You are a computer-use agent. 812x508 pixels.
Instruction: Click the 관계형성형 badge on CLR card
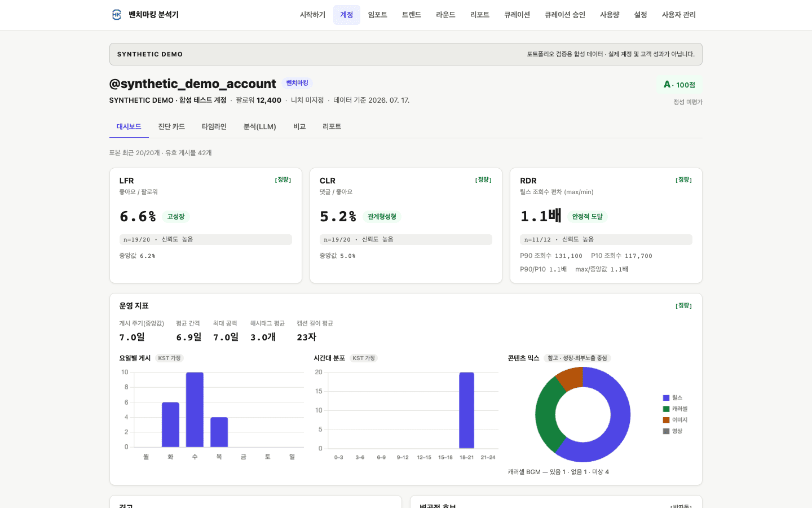[x=382, y=217]
